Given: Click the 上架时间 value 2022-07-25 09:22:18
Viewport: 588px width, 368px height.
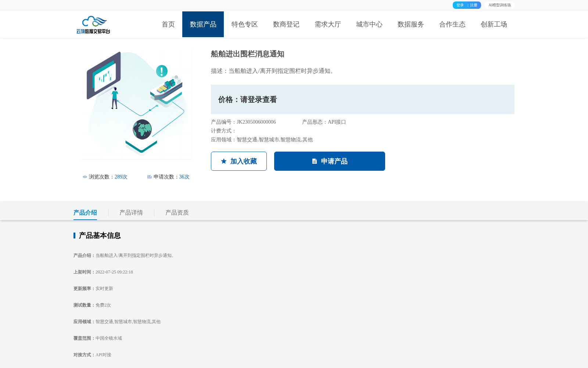Looking at the screenshot, I should 114,272.
